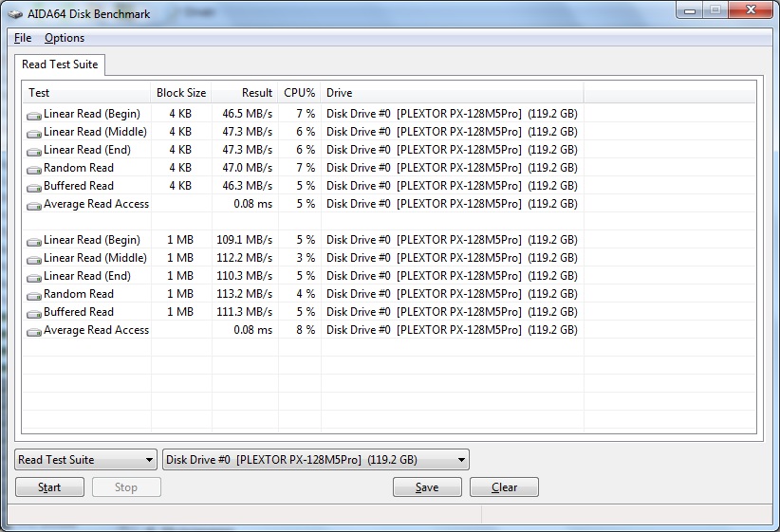Close the AIDA64 Disk Benchmark window
The width and height of the screenshot is (780, 532).
coord(752,9)
